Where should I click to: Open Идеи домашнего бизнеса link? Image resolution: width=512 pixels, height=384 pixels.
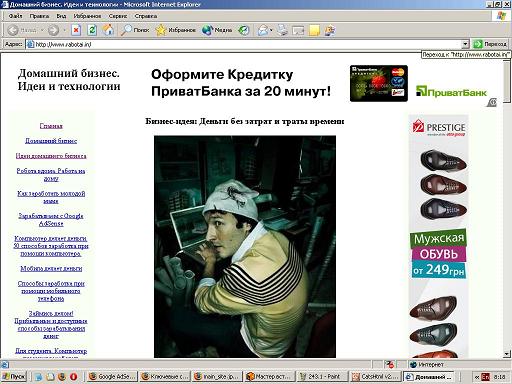coord(51,156)
